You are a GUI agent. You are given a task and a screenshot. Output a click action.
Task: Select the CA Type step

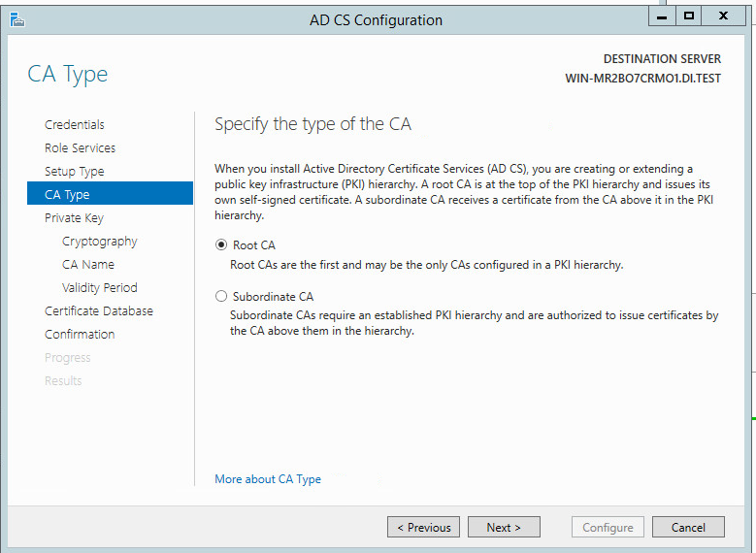click(x=67, y=195)
